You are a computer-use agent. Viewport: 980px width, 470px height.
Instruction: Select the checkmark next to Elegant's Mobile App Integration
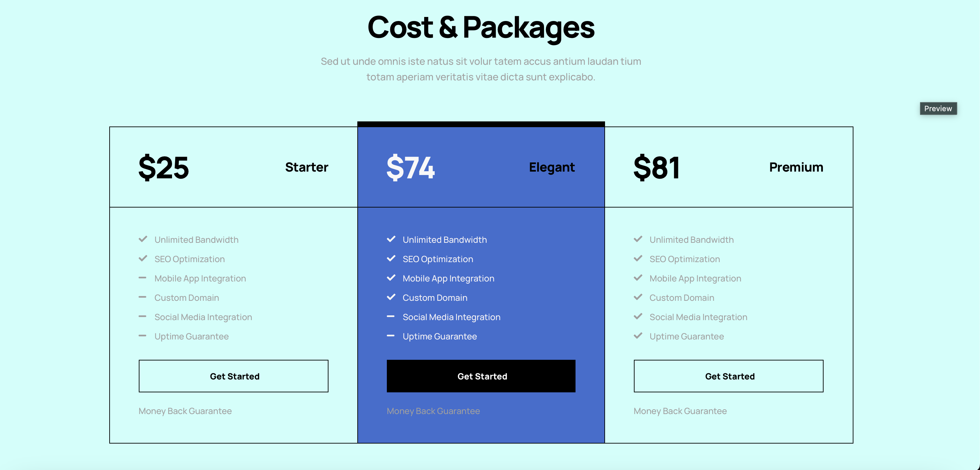(391, 278)
